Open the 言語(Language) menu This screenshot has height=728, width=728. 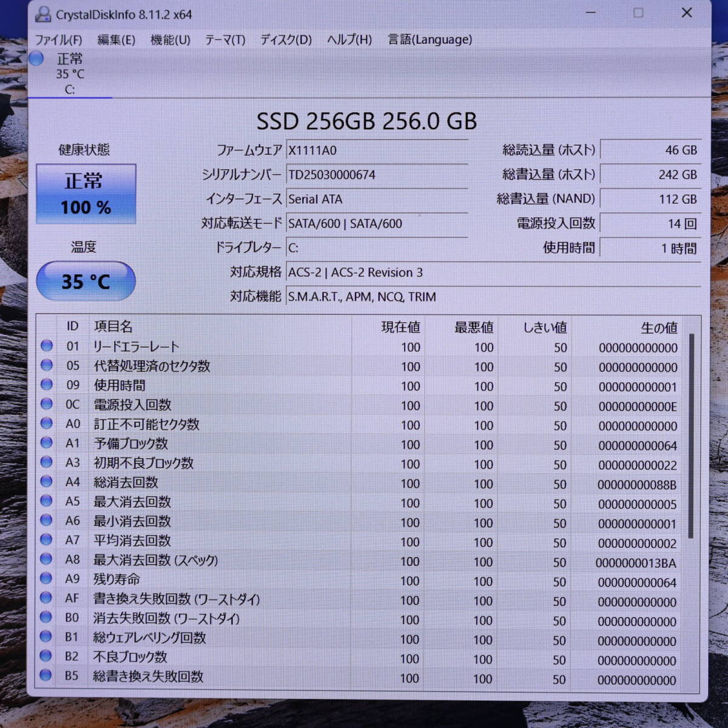pos(430,40)
